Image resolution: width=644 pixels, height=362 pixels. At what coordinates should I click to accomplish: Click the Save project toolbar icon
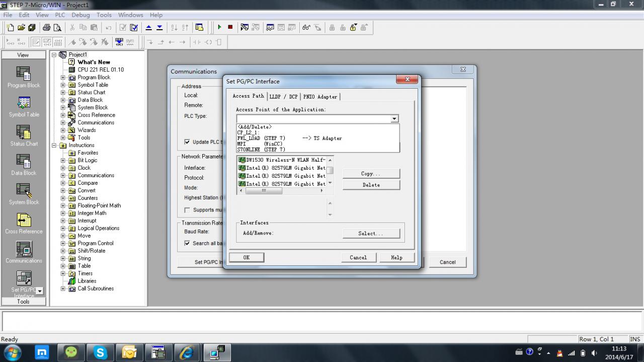click(x=32, y=27)
